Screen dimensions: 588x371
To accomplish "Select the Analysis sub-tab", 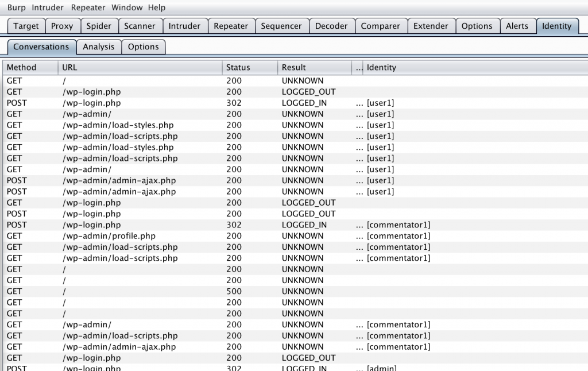I will coord(98,47).
